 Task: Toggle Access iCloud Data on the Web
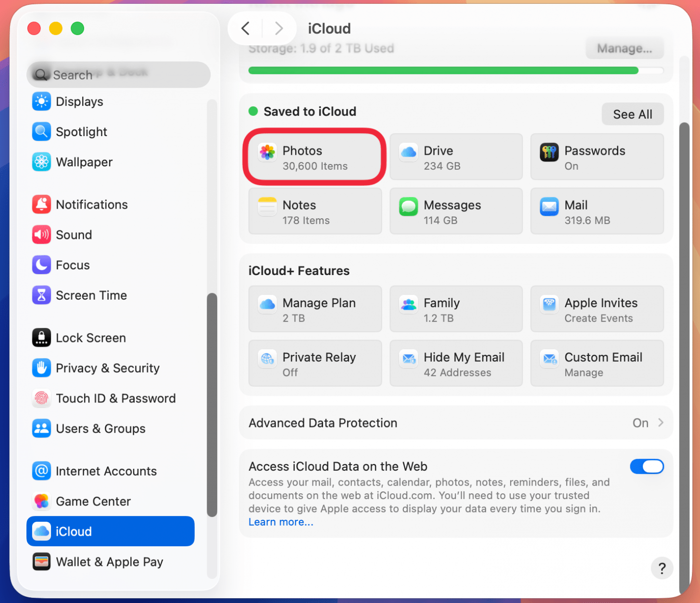click(647, 466)
